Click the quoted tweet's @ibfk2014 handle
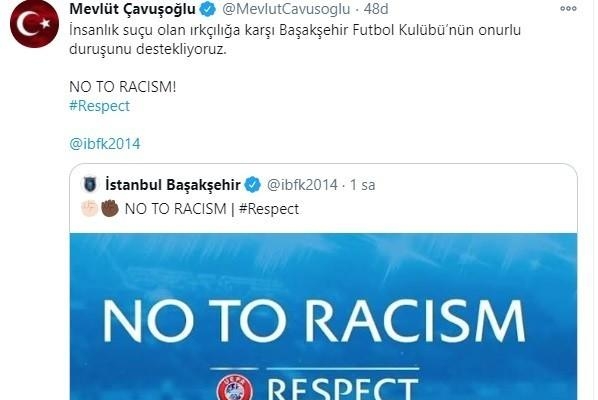Viewport: 598px width, 400px height. [302, 185]
